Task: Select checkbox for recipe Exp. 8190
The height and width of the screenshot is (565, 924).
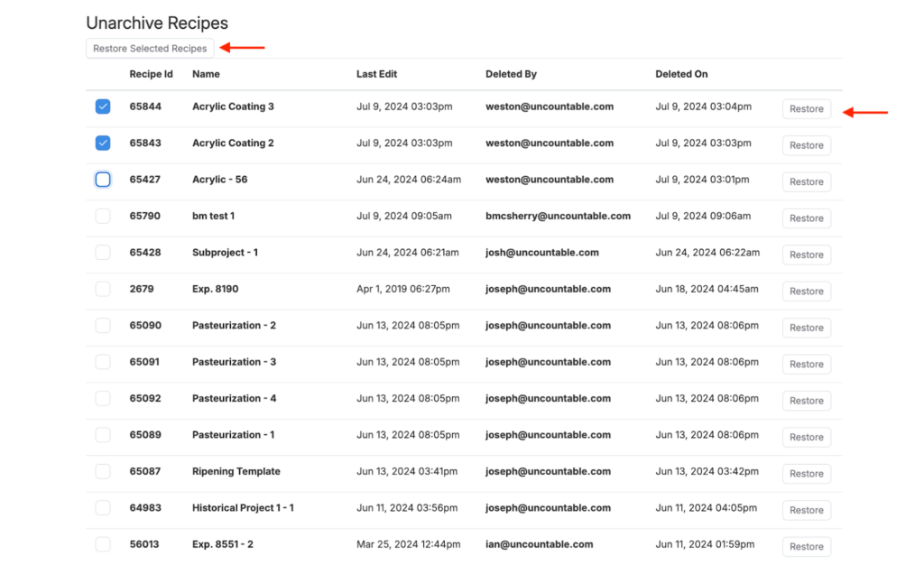Action: pyautogui.click(x=103, y=289)
